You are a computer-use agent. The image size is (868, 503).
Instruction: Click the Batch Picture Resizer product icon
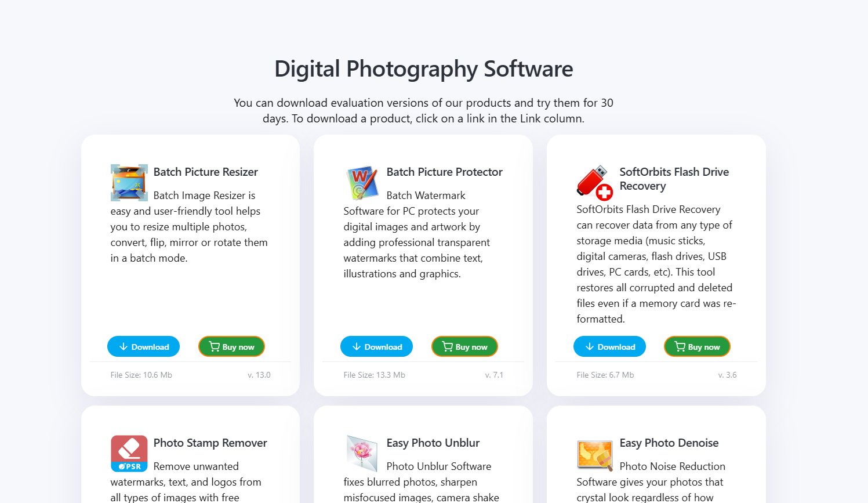tap(129, 183)
